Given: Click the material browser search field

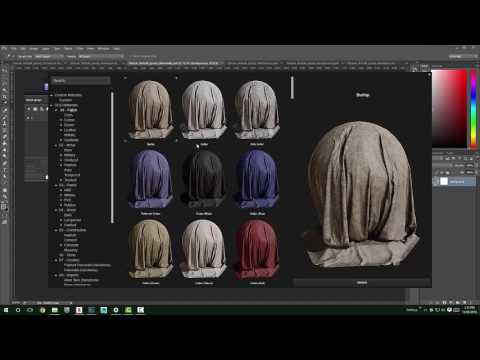Looking at the screenshot, I should [80, 81].
